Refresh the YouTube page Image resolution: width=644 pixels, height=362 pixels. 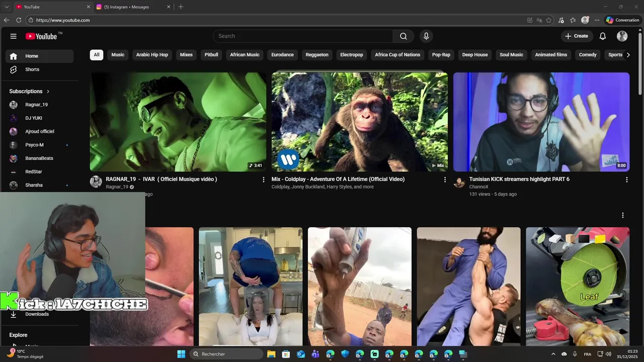(x=19, y=20)
